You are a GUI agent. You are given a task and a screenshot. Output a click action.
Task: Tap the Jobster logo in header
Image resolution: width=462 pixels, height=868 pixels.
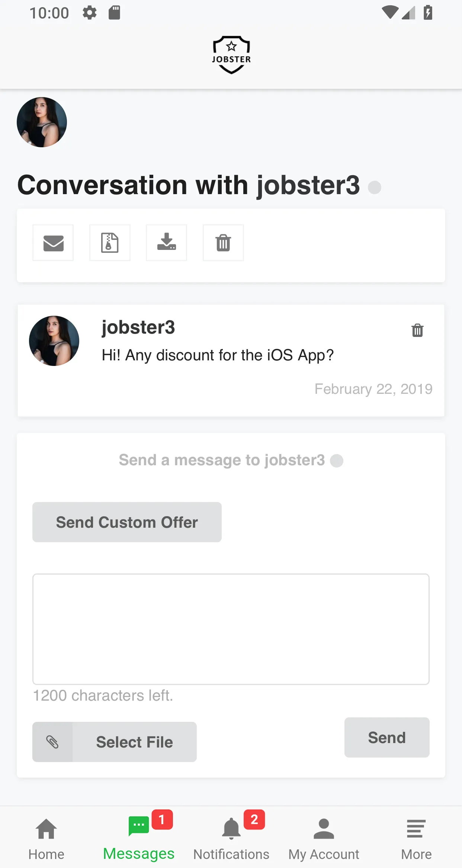pyautogui.click(x=231, y=55)
